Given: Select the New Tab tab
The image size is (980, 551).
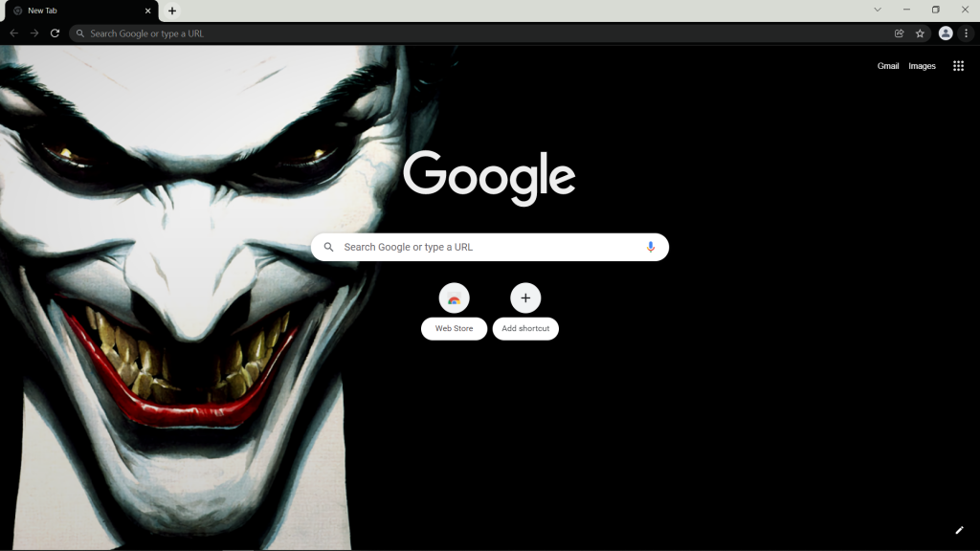Looking at the screenshot, I should (x=81, y=11).
